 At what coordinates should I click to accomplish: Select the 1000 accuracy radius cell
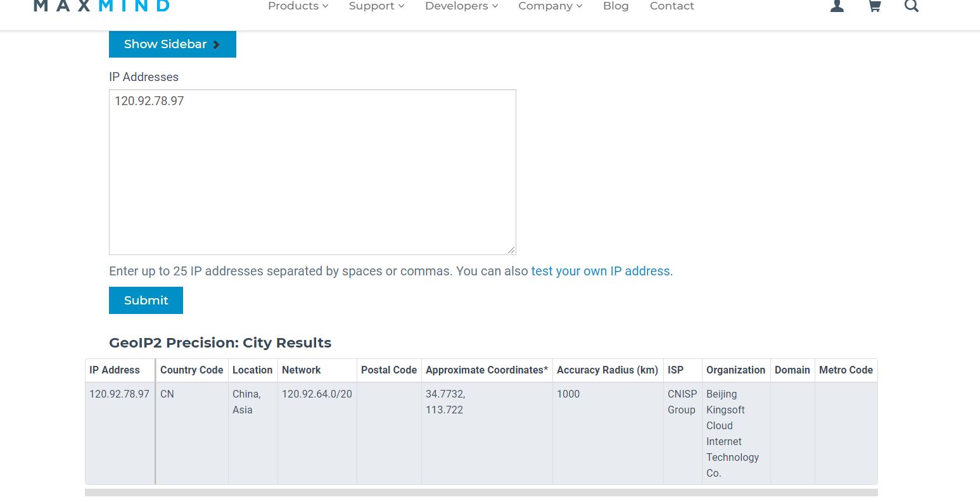click(x=608, y=433)
